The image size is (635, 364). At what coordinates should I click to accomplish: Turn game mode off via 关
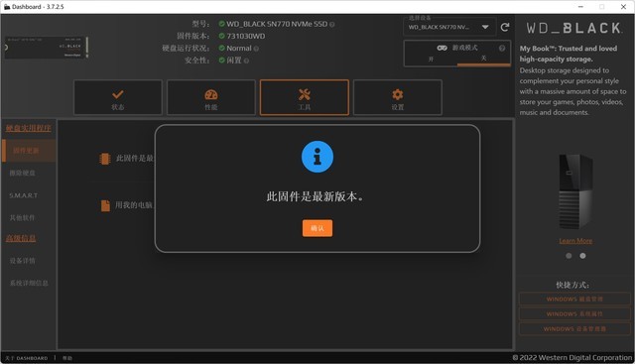click(x=483, y=59)
